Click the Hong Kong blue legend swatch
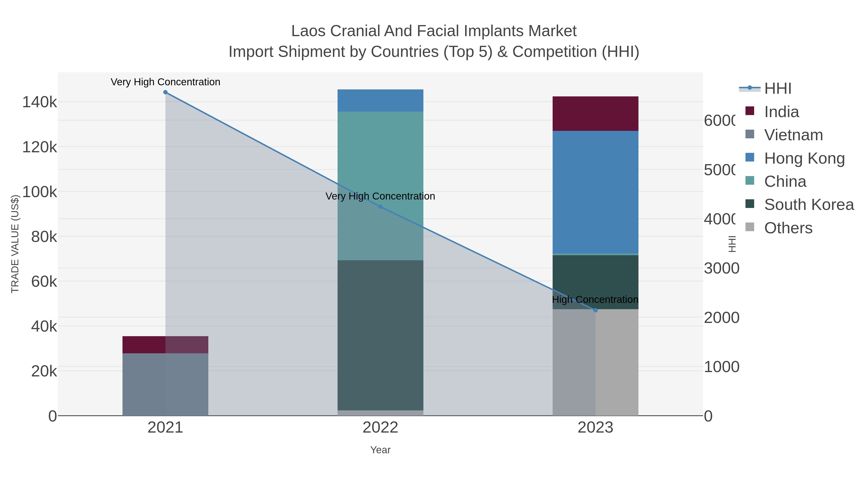This screenshot has height=488, width=868. point(750,157)
